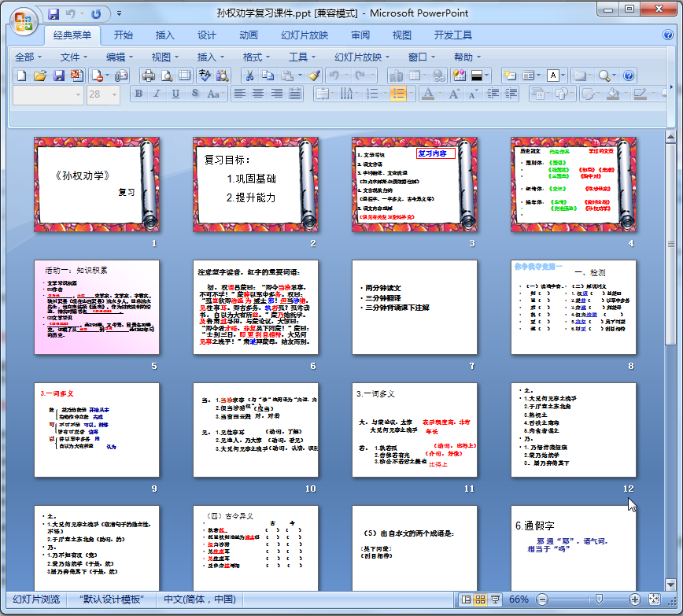The height and width of the screenshot is (616, 683).
Task: Start Slide Show from status bar icon
Action: [x=495, y=599]
